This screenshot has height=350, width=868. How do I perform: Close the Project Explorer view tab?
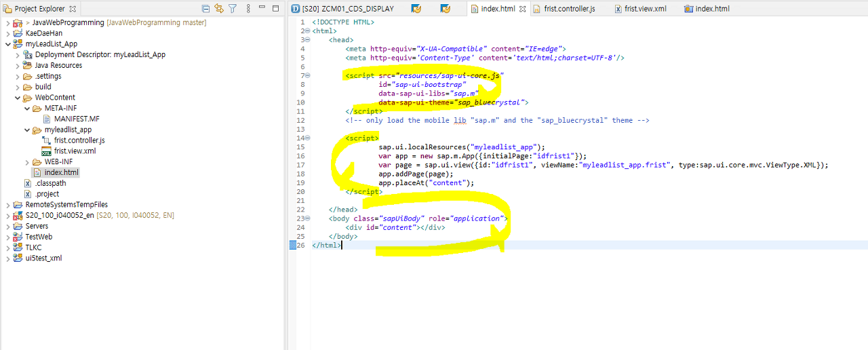click(73, 9)
